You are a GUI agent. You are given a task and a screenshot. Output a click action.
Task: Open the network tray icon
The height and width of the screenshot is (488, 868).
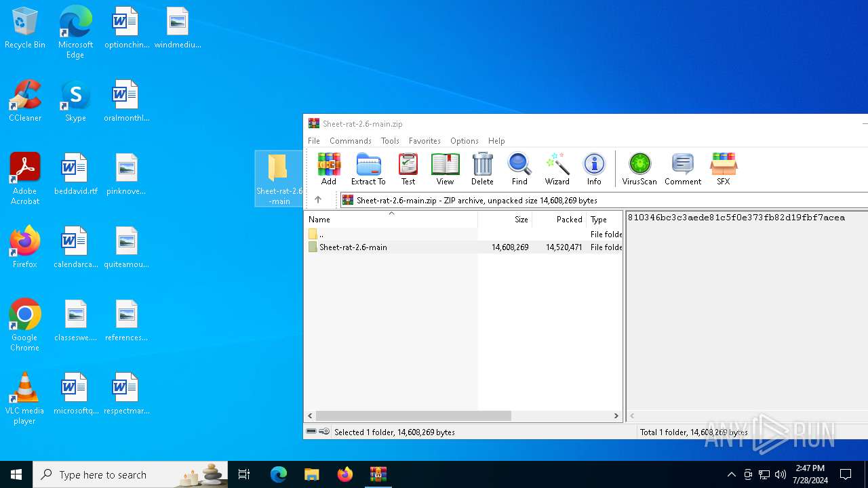pyautogui.click(x=764, y=474)
